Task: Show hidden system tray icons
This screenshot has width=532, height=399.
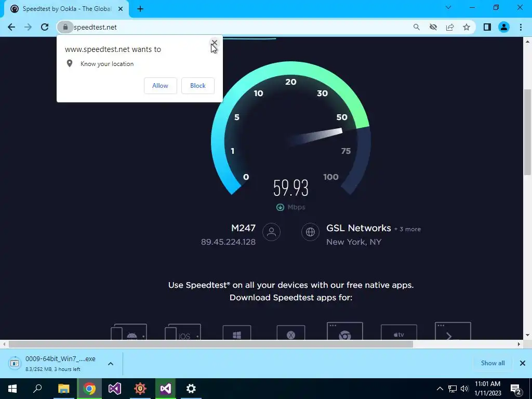Action: pyautogui.click(x=440, y=389)
